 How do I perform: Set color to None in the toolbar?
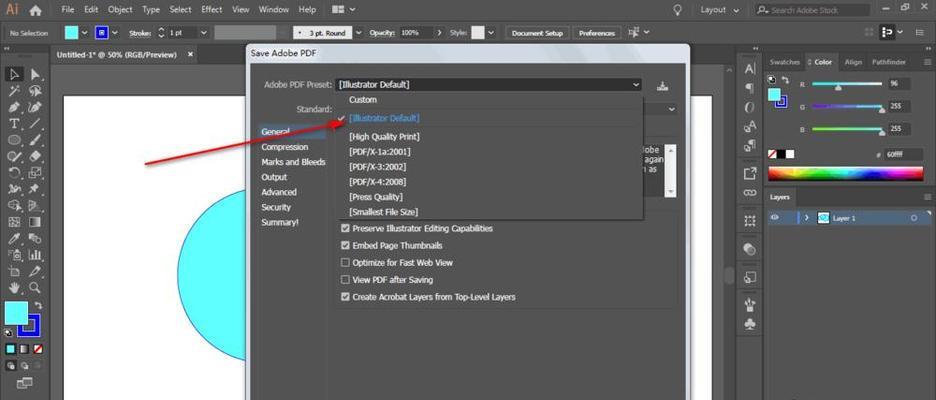pos(37,349)
